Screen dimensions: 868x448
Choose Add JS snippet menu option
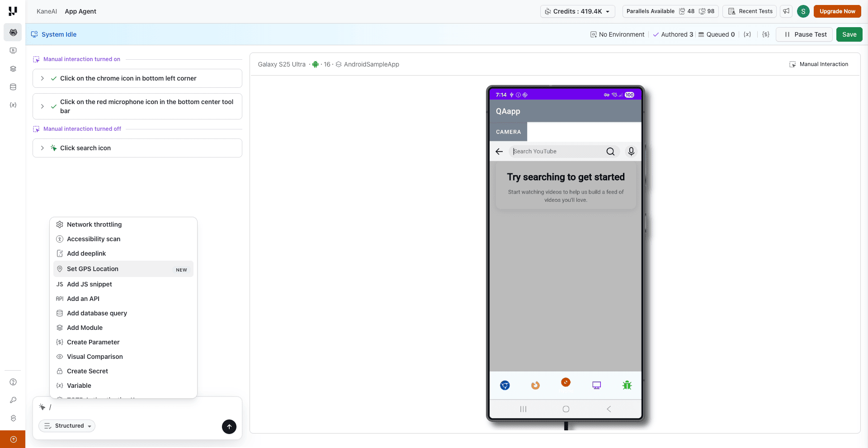click(90, 284)
